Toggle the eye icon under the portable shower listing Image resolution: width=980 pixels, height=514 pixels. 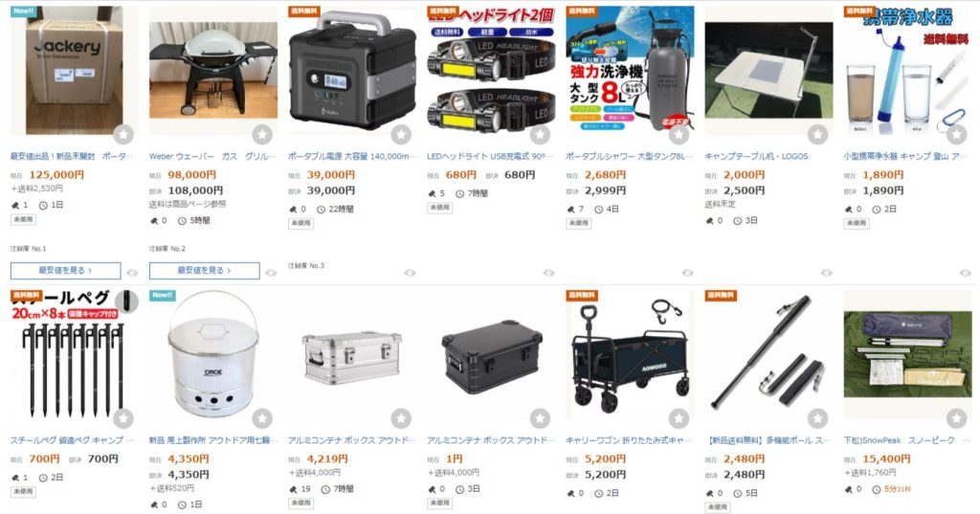click(687, 273)
